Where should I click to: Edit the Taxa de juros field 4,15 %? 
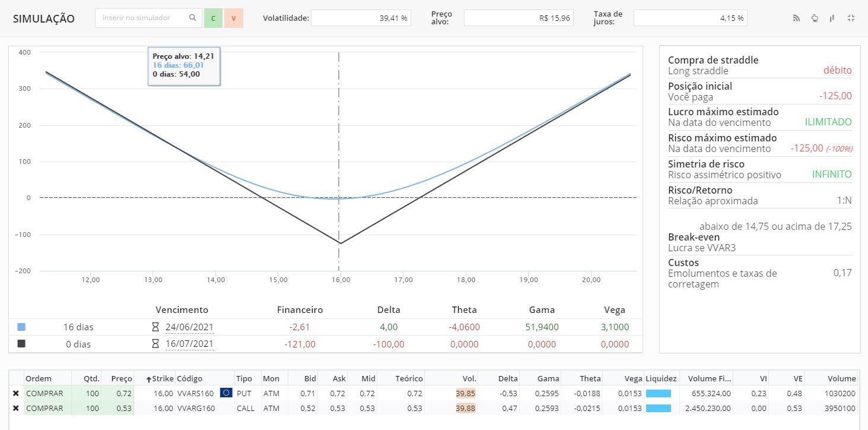691,18
